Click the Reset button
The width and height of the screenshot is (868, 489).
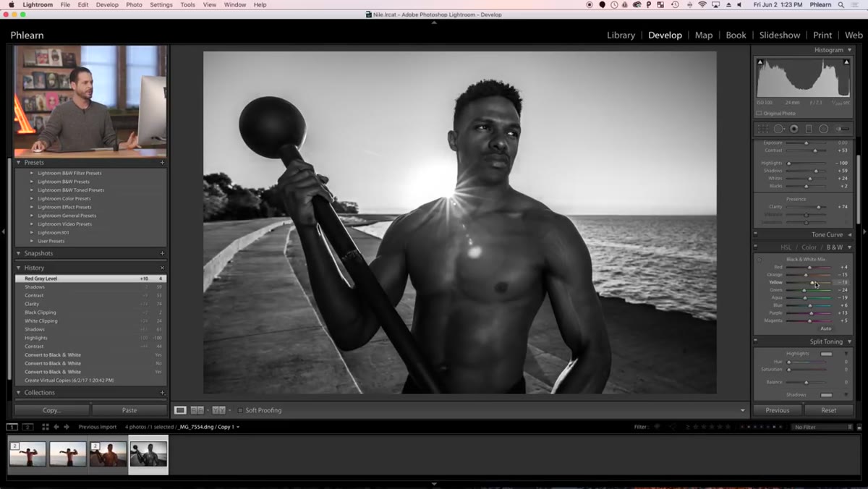[x=829, y=410]
